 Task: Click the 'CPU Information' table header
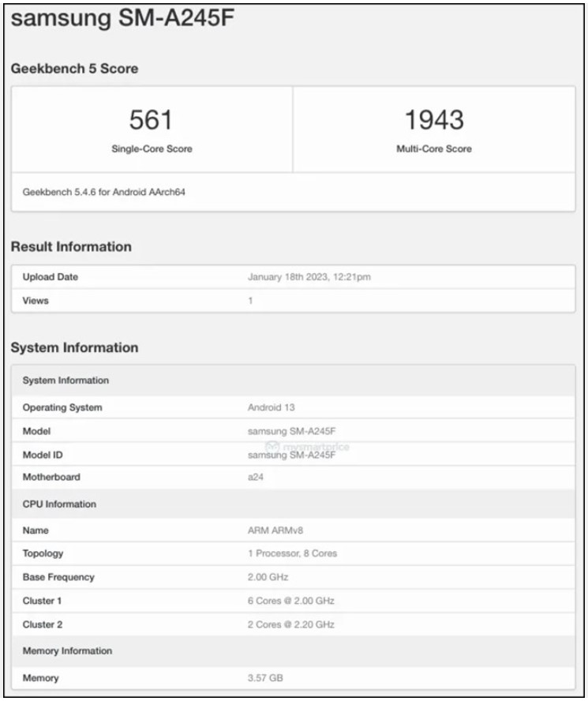click(294, 504)
